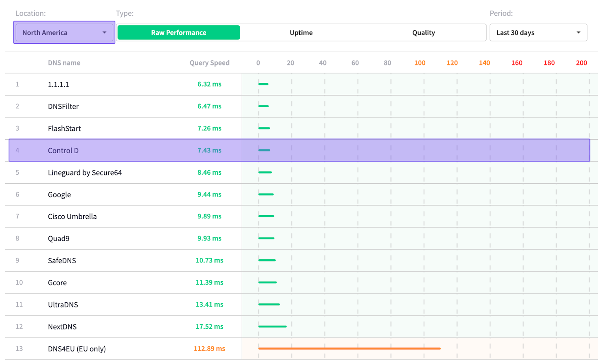
Task: Click the Google DNS name
Action: [59, 195]
